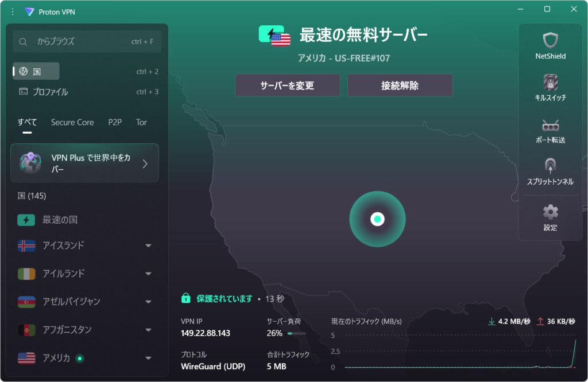The width and height of the screenshot is (588, 382).
Task: Expand the アフガニスタン server list
Action: 148,330
